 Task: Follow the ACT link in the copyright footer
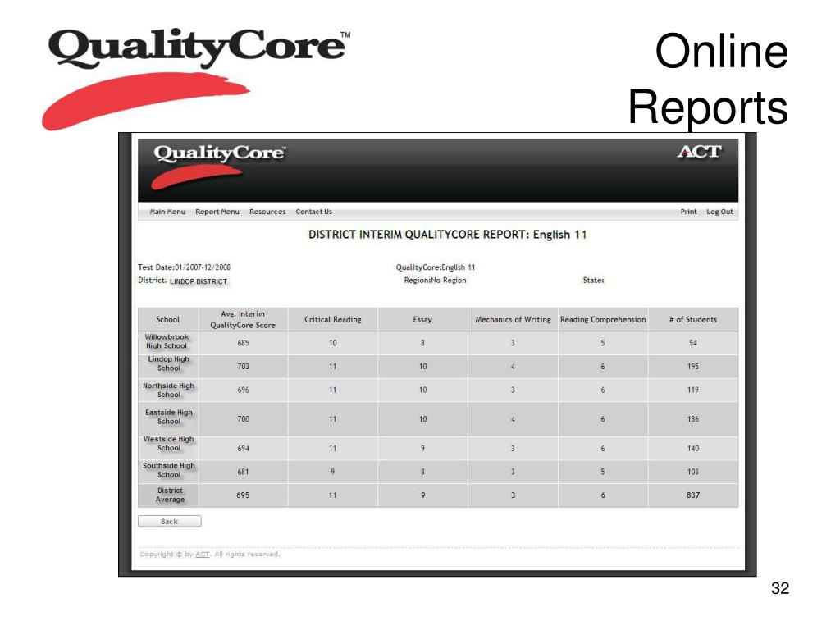tap(202, 554)
